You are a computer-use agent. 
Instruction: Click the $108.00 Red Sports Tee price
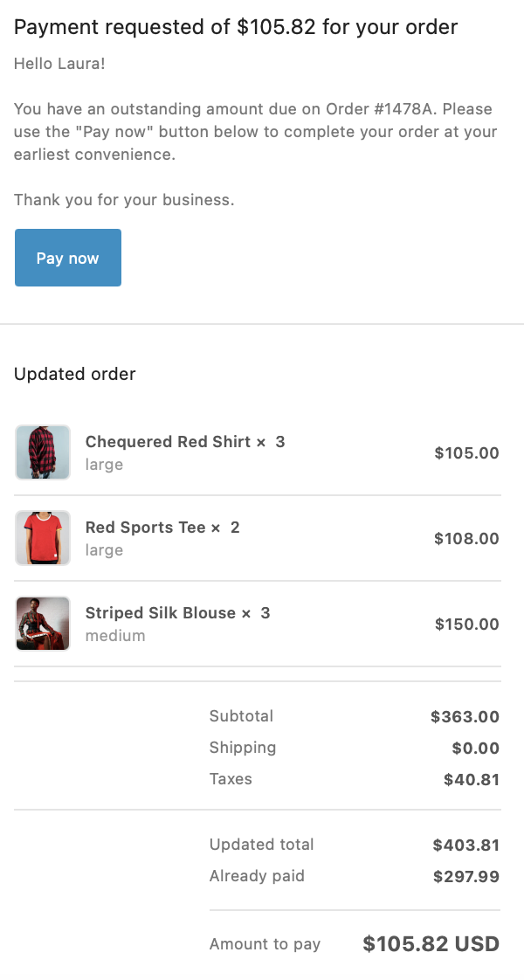467,539
